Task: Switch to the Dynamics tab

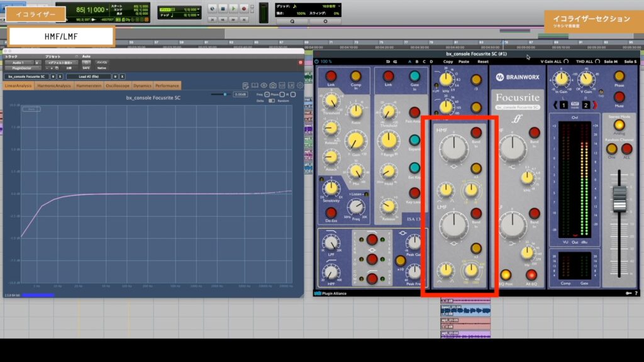Action: (x=142, y=85)
